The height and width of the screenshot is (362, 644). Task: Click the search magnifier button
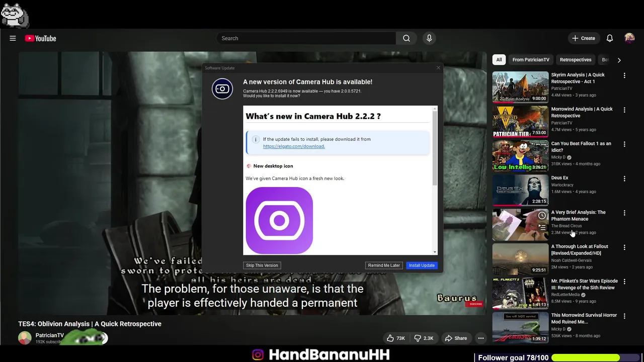(407, 38)
